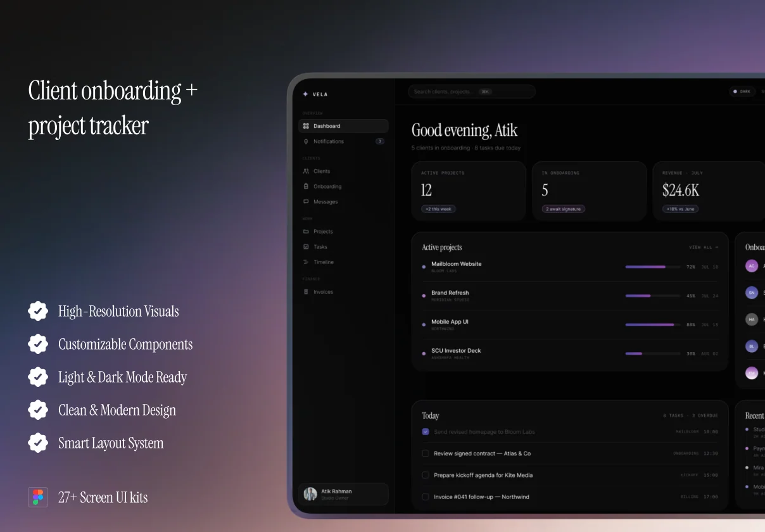
Task: Click the Projects folder icon
Action: (x=306, y=231)
